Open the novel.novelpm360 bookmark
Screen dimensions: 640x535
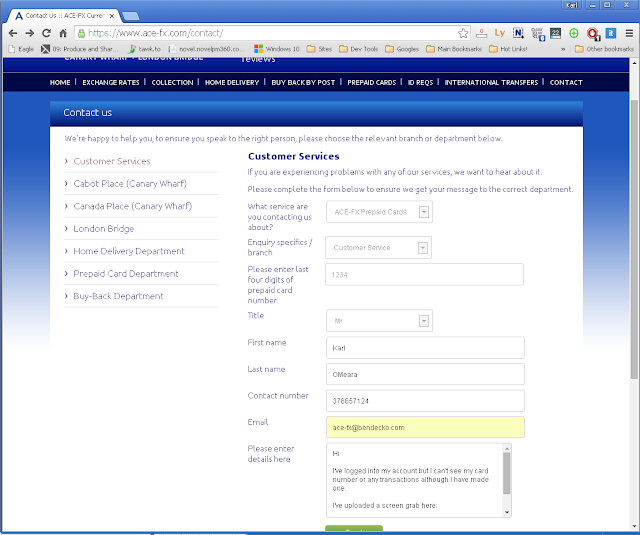207,49
